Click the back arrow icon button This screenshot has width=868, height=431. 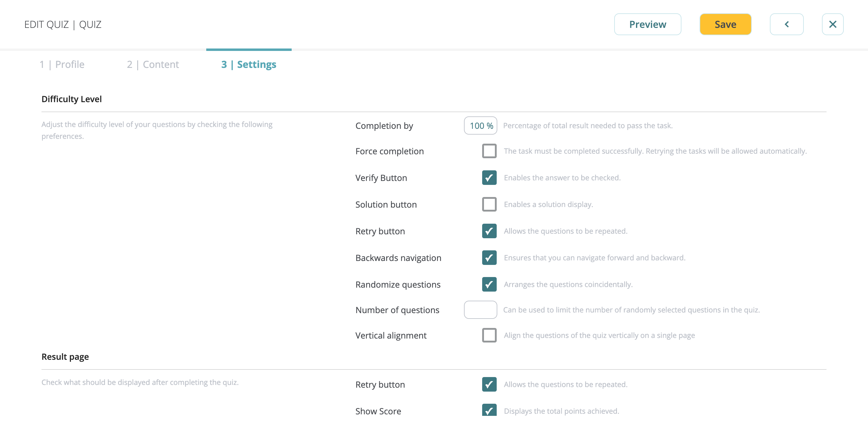[x=787, y=24]
